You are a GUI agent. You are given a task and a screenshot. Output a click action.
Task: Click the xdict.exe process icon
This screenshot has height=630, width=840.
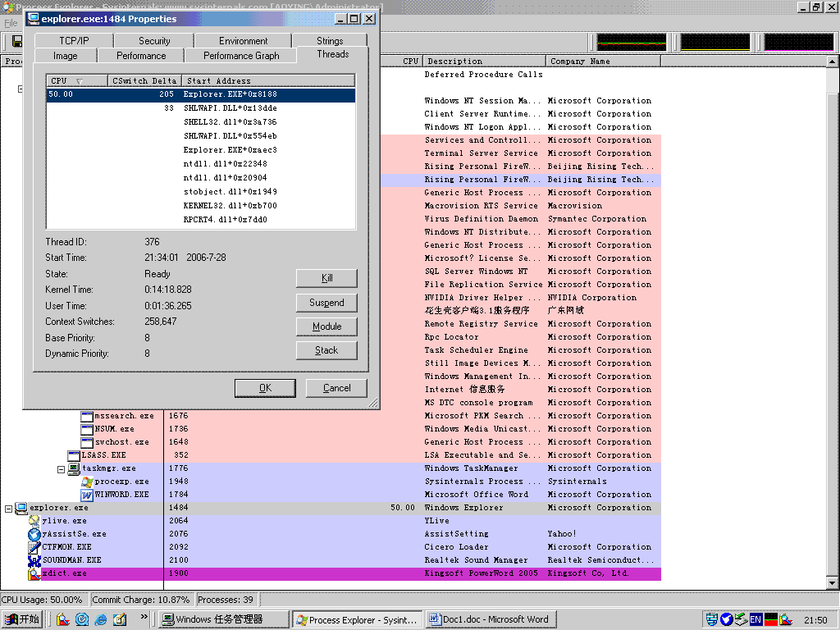pos(34,573)
